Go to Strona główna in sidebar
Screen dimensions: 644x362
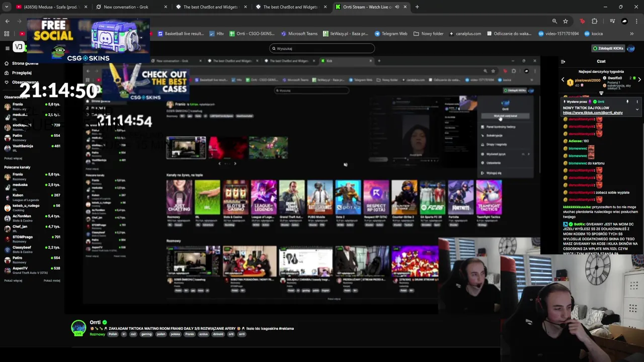coord(21,63)
